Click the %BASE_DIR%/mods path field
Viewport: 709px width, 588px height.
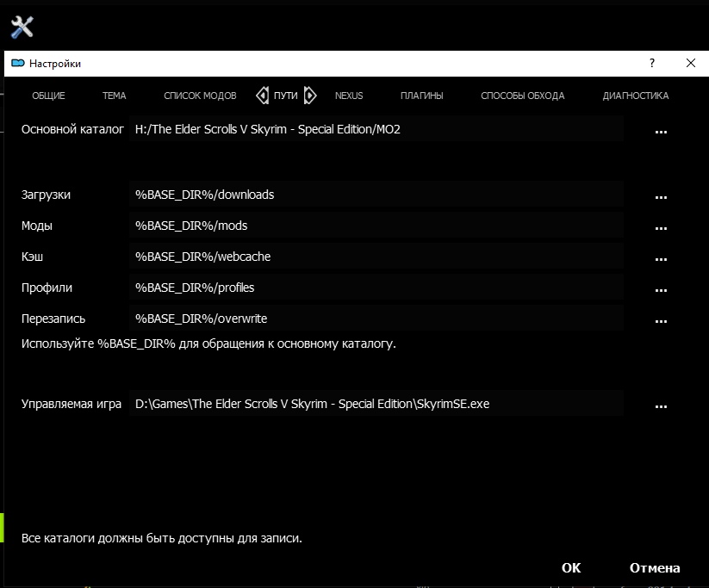coord(376,225)
